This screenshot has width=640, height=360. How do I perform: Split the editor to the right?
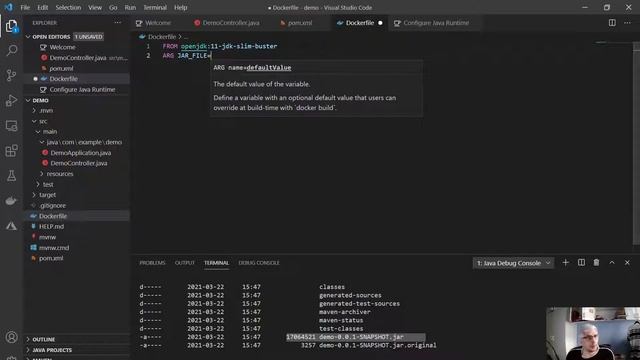[x=612, y=23]
